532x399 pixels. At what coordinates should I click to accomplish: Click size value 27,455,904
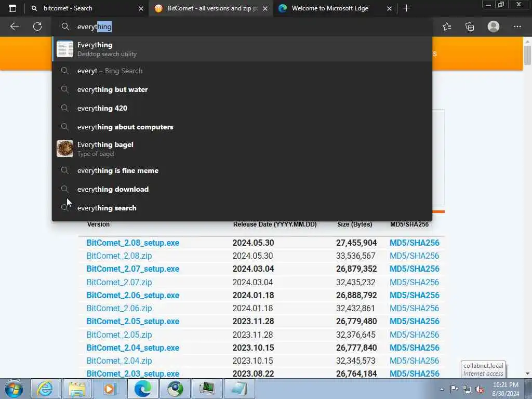point(356,243)
